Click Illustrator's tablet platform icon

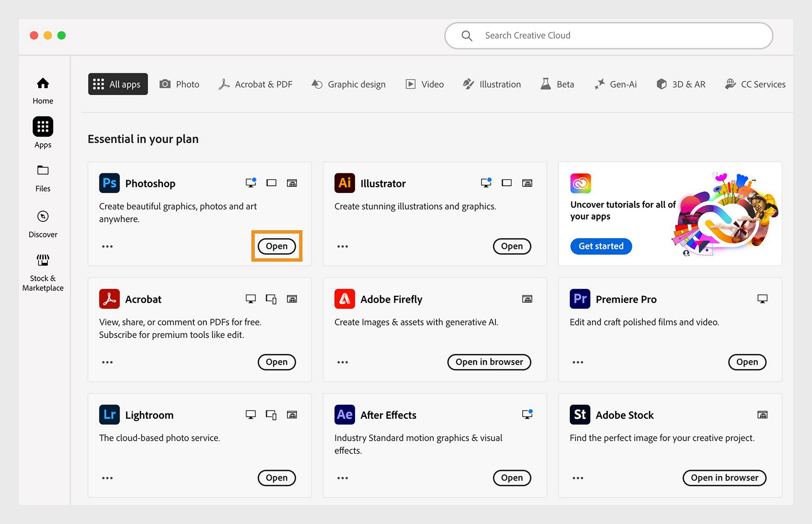tap(507, 183)
